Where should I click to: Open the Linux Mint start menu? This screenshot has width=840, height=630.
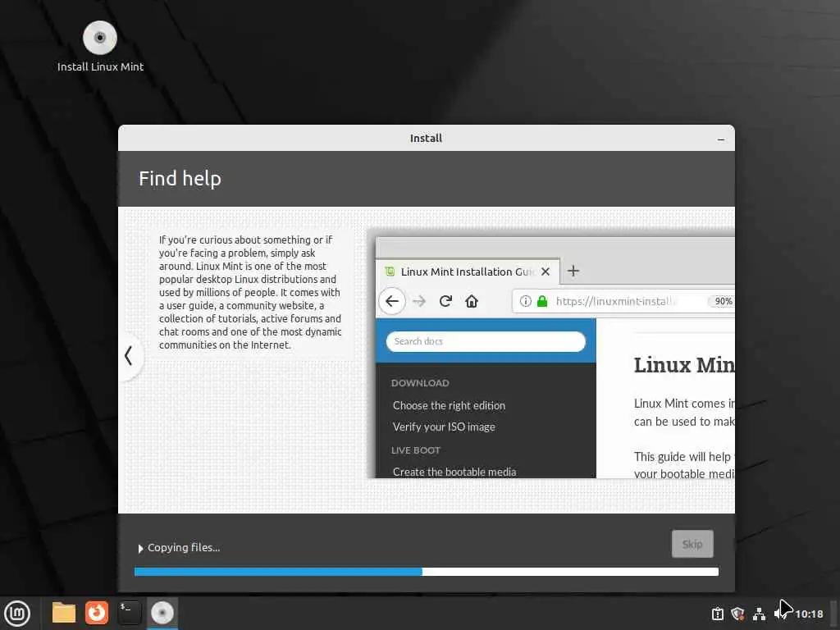tap(18, 614)
